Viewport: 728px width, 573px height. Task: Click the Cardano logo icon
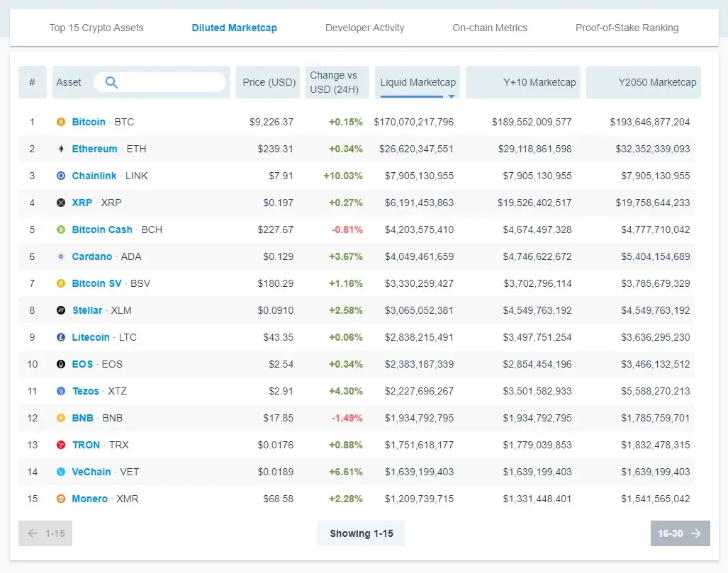[x=61, y=256]
